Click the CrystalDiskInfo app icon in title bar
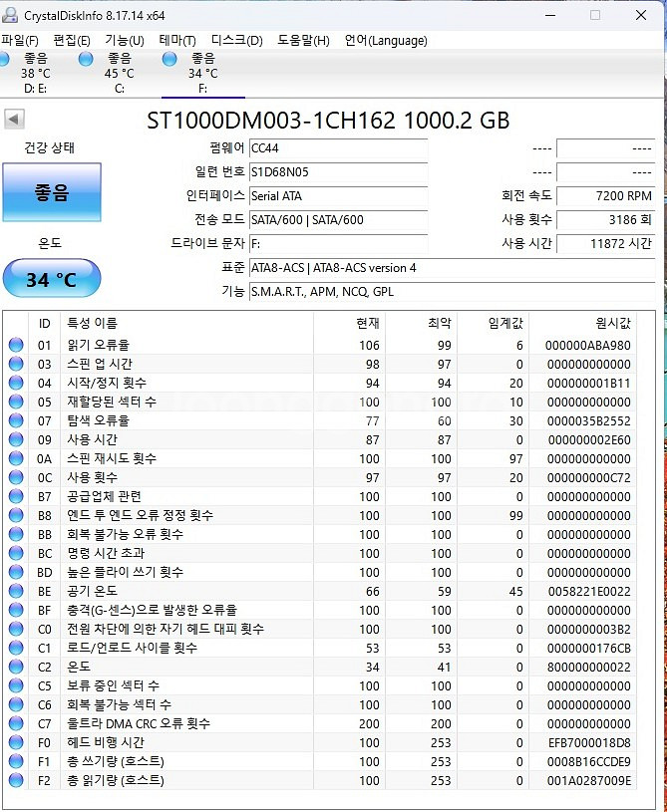Screen dimensions: 667x812 pyautogui.click(x=9, y=16)
